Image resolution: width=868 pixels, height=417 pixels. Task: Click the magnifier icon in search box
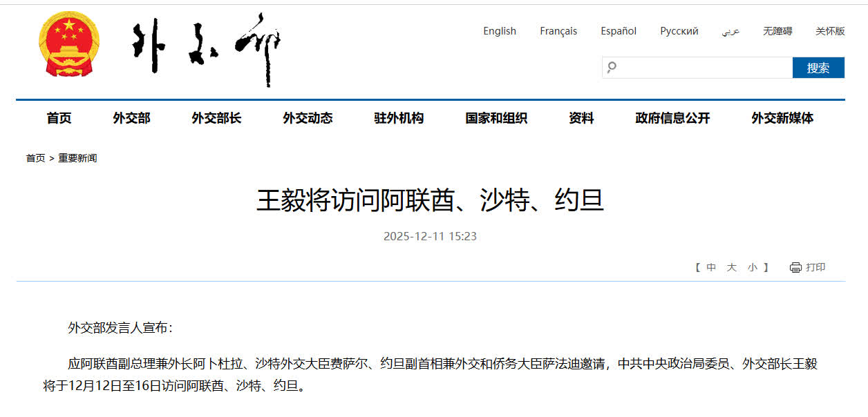(611, 68)
